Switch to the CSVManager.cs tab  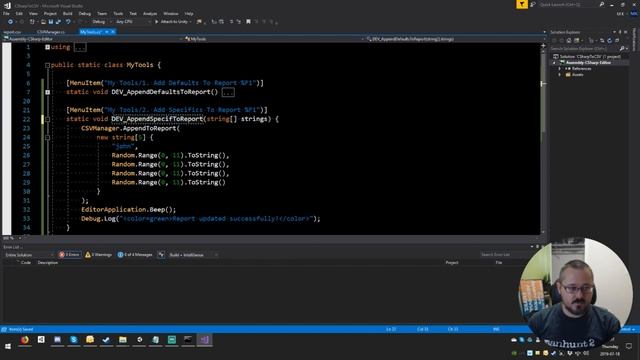[x=51, y=32]
